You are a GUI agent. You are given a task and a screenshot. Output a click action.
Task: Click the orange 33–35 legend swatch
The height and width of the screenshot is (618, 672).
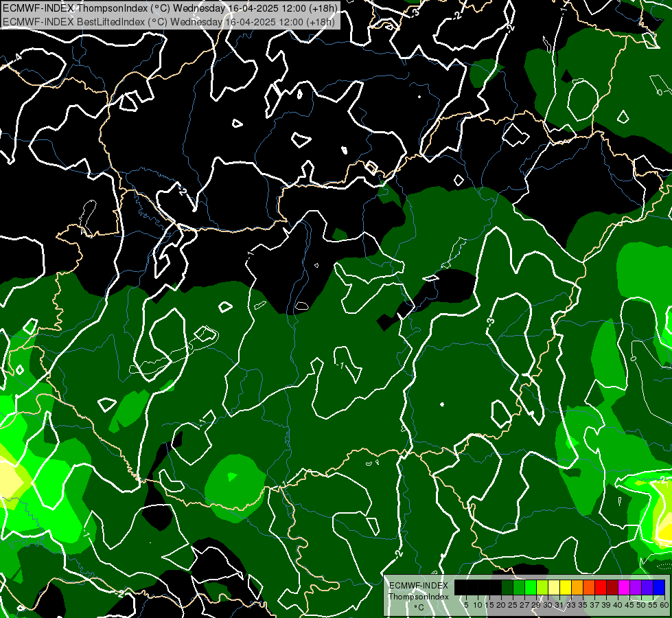click(x=577, y=587)
